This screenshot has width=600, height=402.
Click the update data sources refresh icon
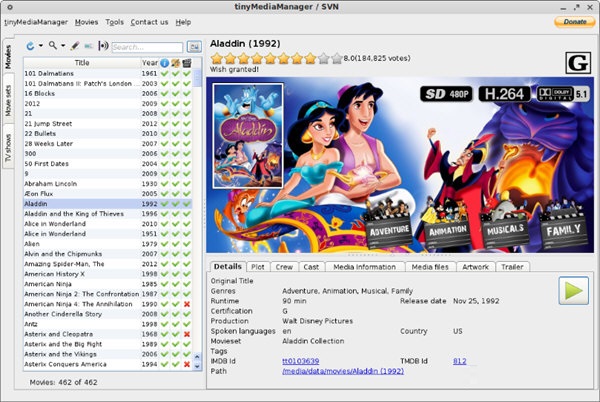(30, 46)
